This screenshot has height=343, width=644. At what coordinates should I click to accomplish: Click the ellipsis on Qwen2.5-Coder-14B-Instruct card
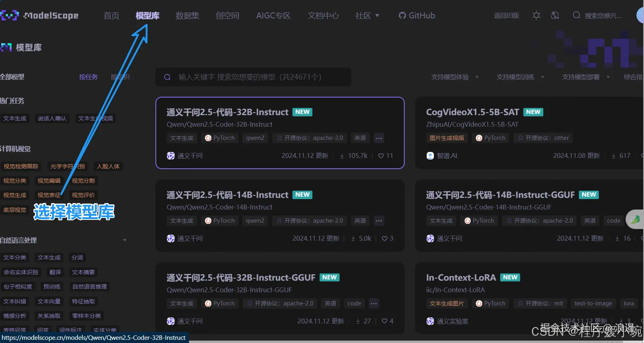pyautogui.click(x=379, y=221)
